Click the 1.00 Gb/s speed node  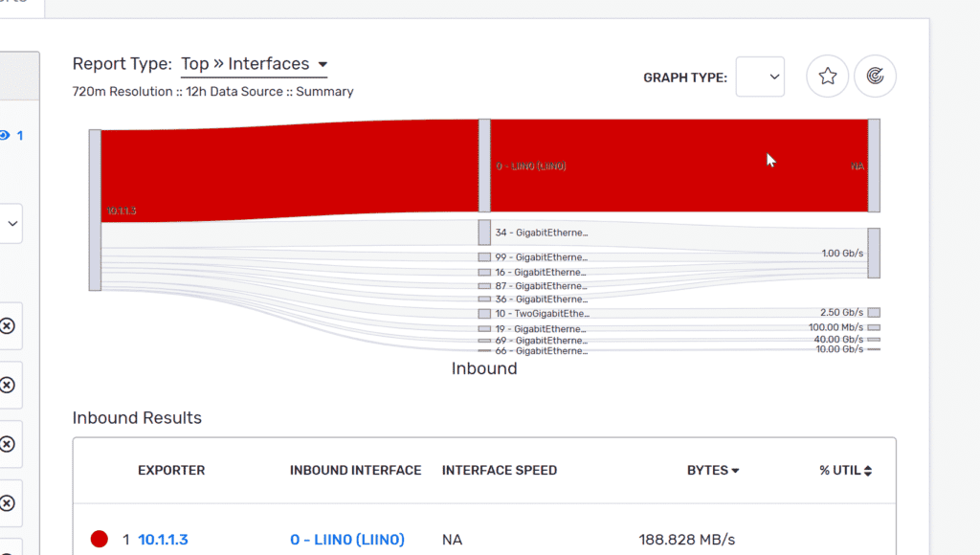pyautogui.click(x=874, y=254)
